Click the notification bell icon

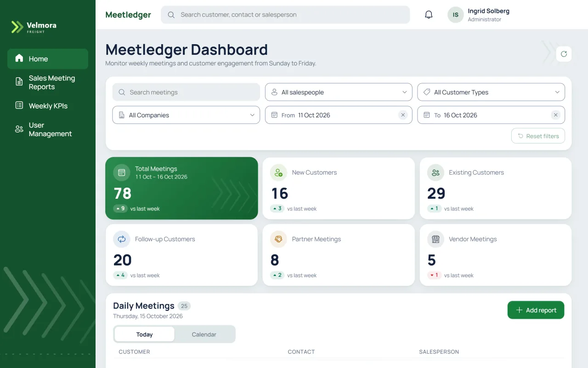[429, 15]
